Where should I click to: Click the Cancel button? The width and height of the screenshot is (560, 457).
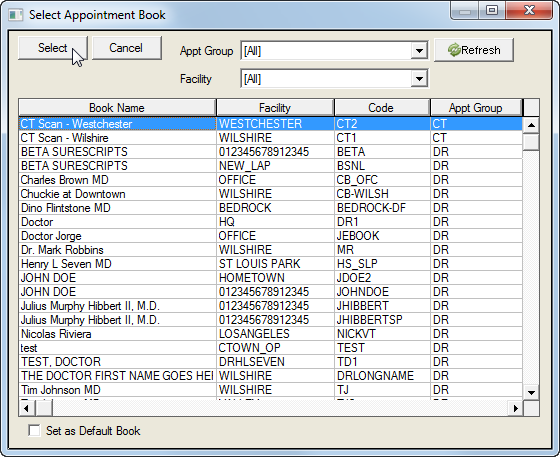(x=126, y=47)
